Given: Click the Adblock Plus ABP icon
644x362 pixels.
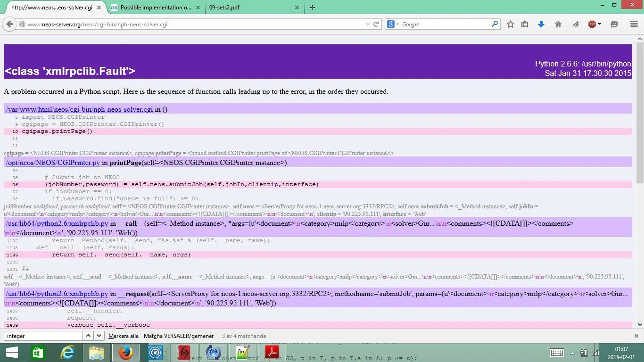Looking at the screenshot, I should tap(592, 25).
